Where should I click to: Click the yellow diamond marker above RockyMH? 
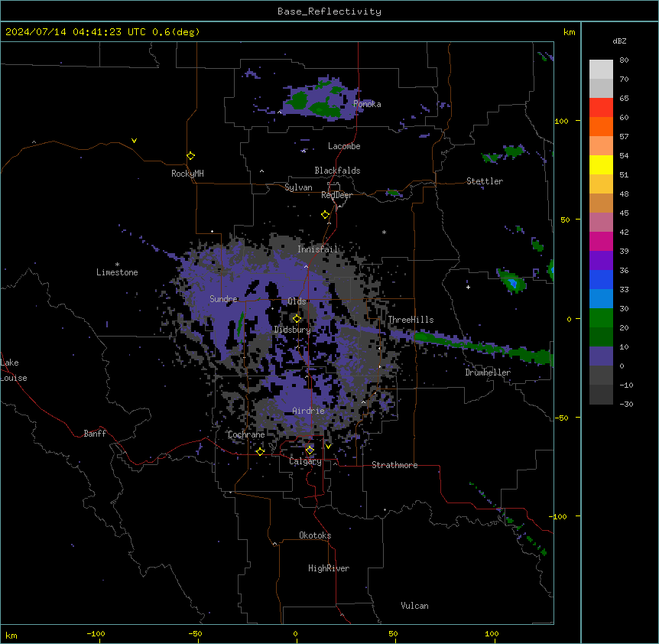(190, 156)
